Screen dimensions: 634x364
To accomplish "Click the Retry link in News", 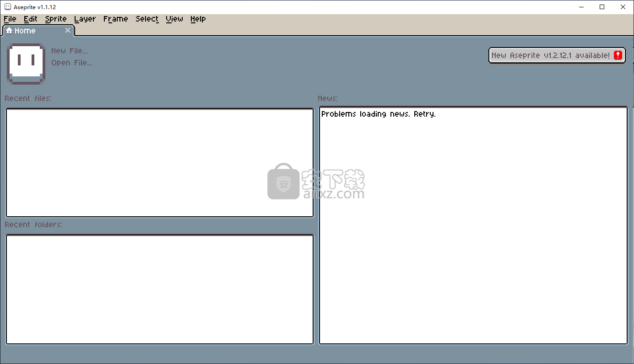I will pos(424,114).
